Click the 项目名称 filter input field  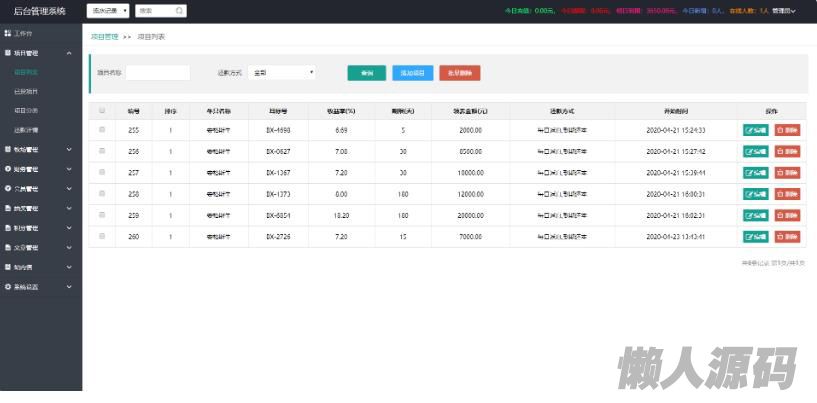[158, 73]
